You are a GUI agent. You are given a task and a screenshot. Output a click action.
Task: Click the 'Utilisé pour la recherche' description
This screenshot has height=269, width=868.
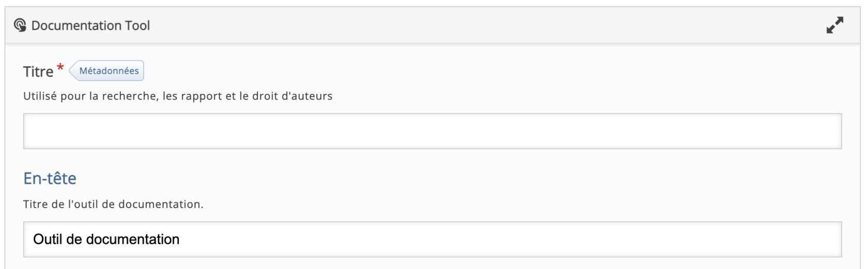click(x=178, y=96)
